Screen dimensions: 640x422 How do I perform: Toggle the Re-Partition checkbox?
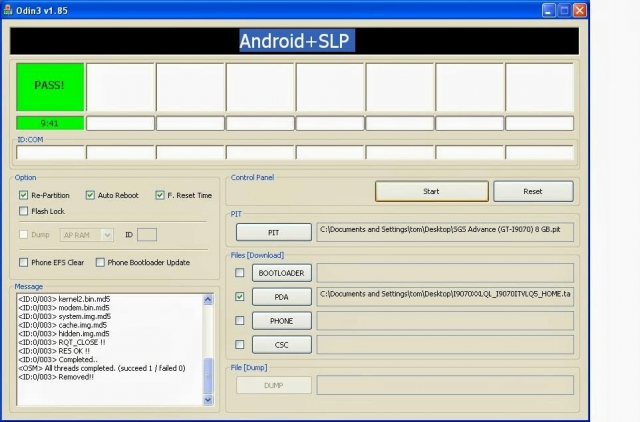click(24, 195)
